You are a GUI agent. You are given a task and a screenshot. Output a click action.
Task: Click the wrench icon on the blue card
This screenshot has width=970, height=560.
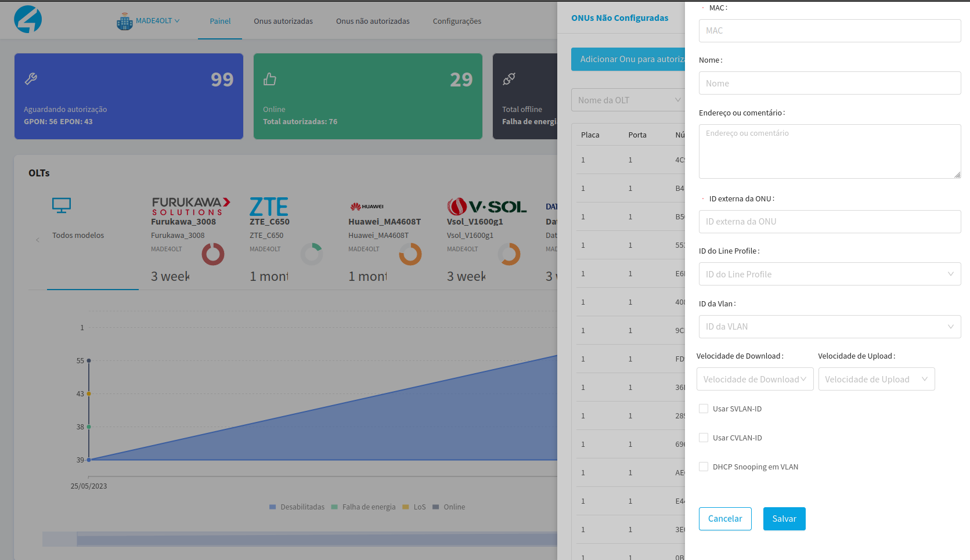31,79
